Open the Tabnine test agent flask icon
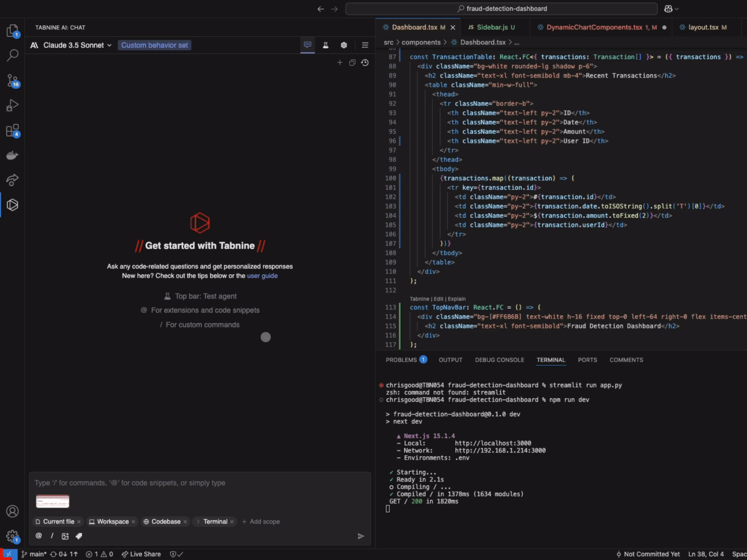Viewport: 747px width, 560px height. [x=326, y=45]
